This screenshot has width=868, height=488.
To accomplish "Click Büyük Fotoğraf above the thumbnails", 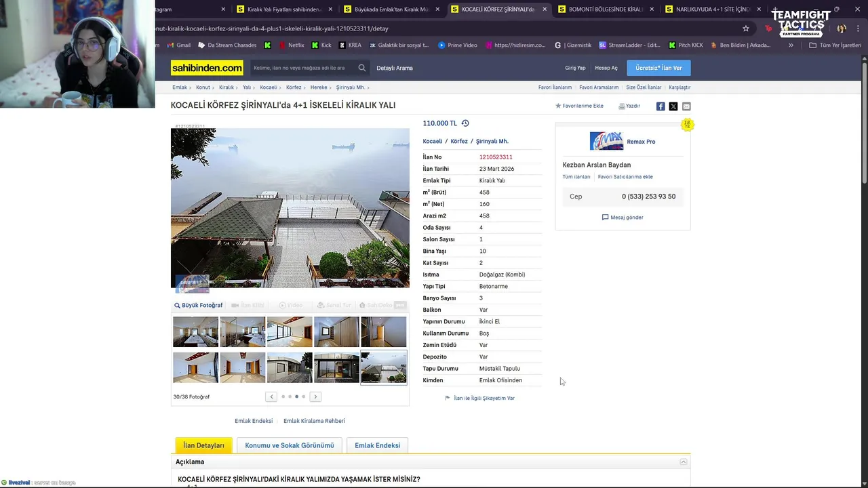I will [198, 306].
